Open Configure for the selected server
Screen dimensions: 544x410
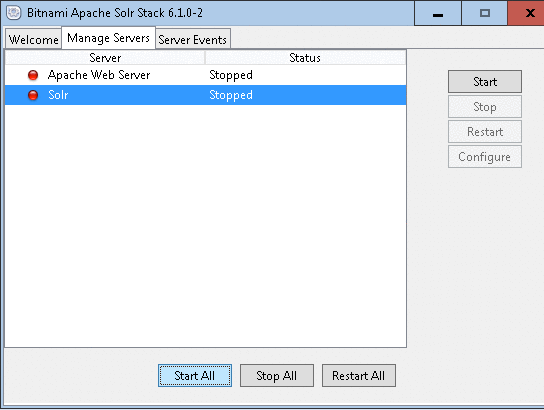point(485,156)
